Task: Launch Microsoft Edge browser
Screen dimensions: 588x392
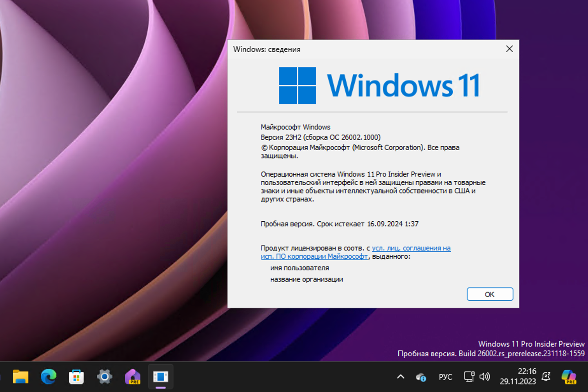Action: [48, 377]
